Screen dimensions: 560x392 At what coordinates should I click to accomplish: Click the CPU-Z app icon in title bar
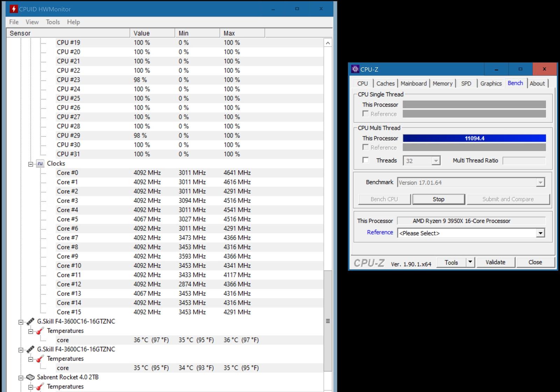coord(355,69)
